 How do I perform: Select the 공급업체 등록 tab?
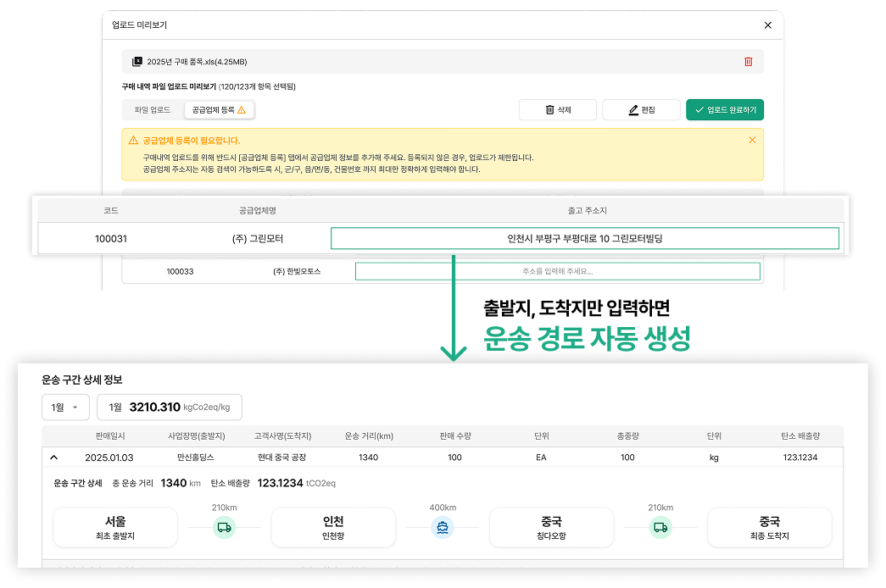(x=219, y=110)
